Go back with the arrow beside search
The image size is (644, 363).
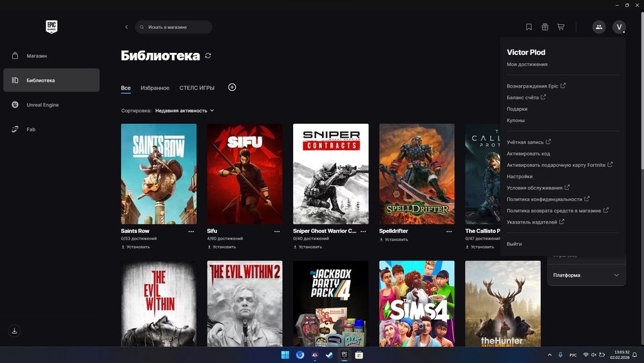pyautogui.click(x=126, y=27)
